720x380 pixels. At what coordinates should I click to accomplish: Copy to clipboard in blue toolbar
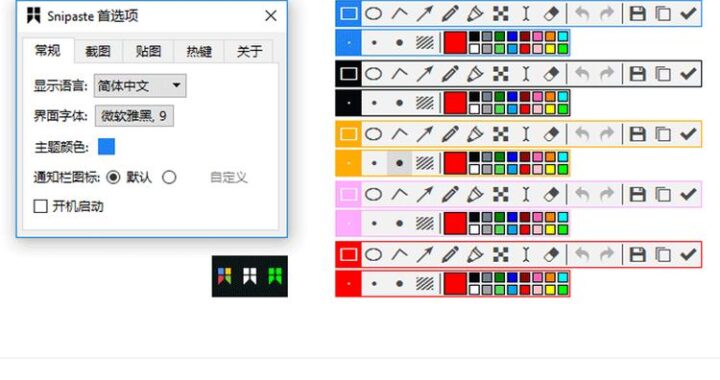(663, 13)
